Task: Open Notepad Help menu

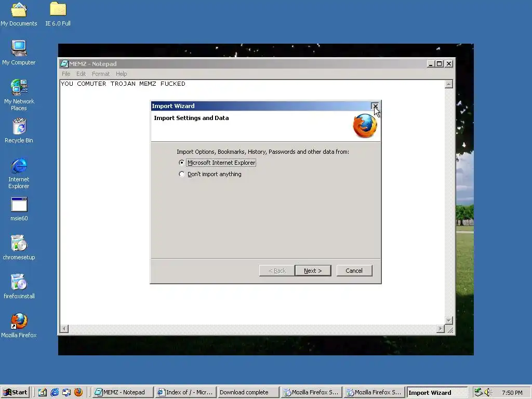Action: click(121, 74)
